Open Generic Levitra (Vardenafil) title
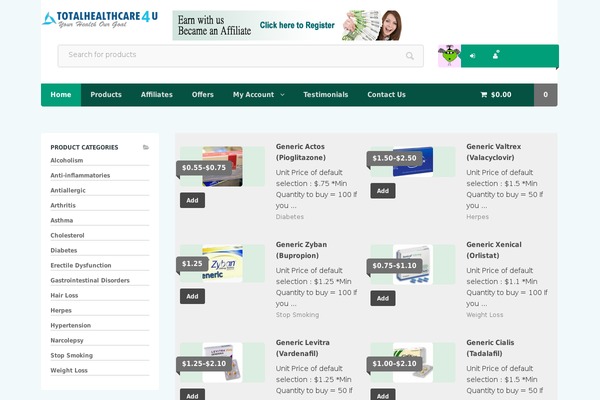Viewport: 600px width, 400px height. 303,348
